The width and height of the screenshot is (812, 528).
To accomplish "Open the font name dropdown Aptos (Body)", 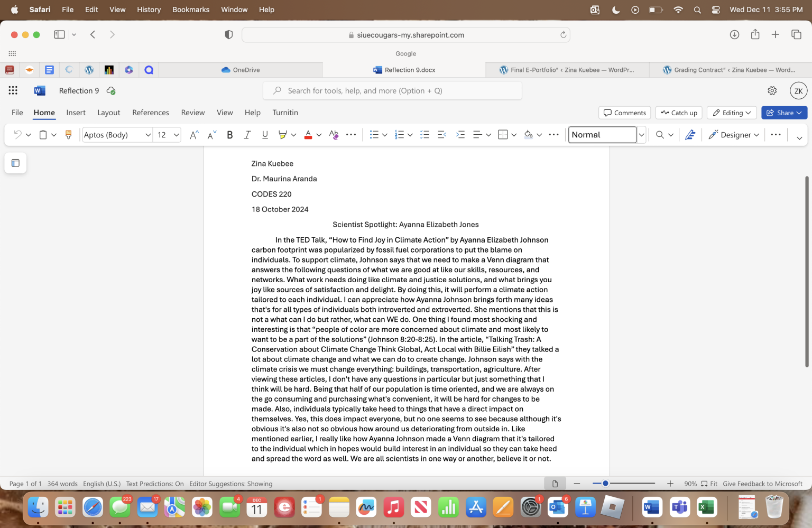I will pyautogui.click(x=117, y=135).
